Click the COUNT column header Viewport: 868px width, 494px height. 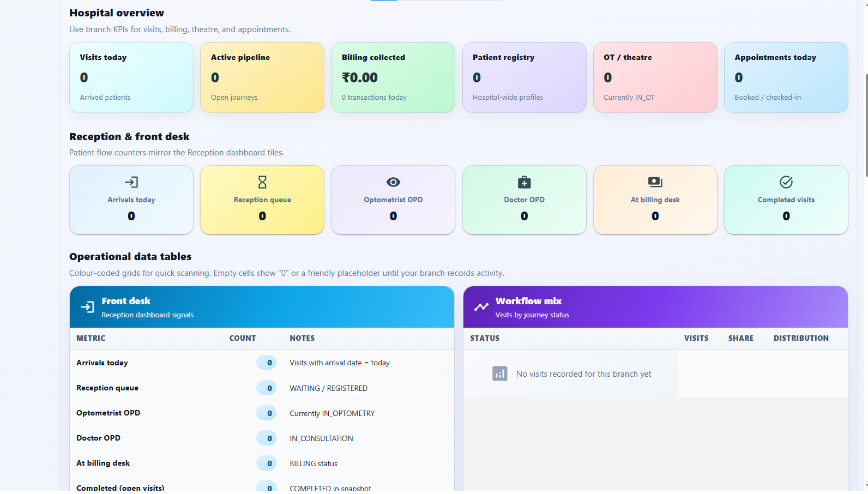243,338
